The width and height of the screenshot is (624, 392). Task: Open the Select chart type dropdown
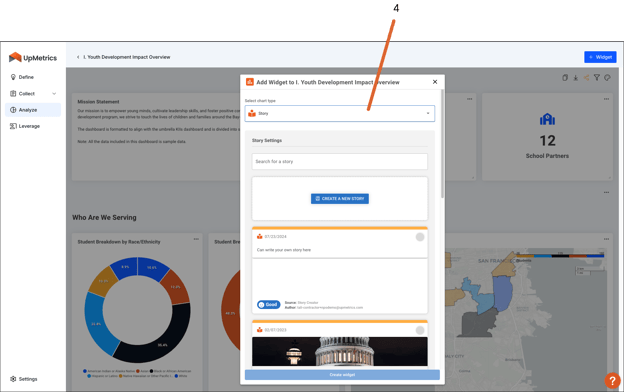tap(339, 113)
